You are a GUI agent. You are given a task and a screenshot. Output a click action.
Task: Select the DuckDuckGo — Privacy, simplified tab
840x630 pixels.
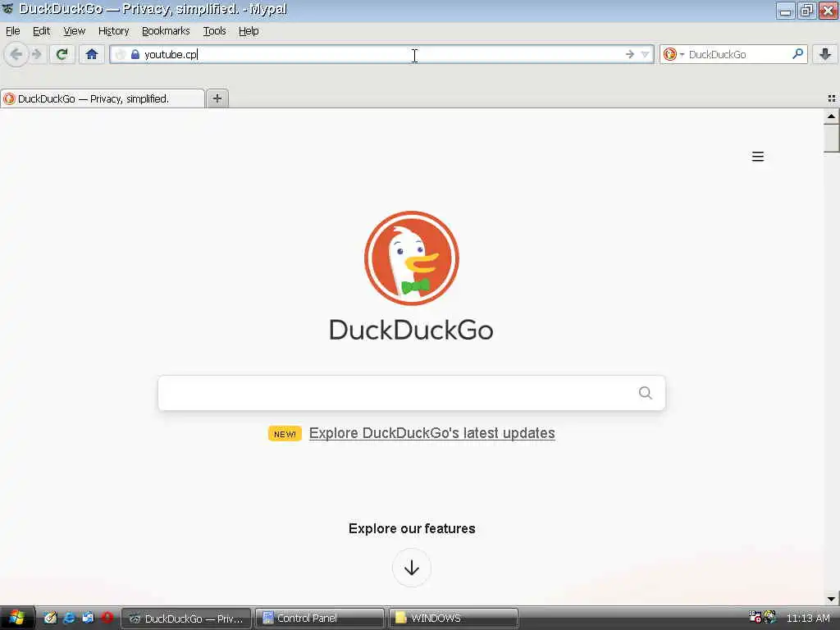coord(103,98)
